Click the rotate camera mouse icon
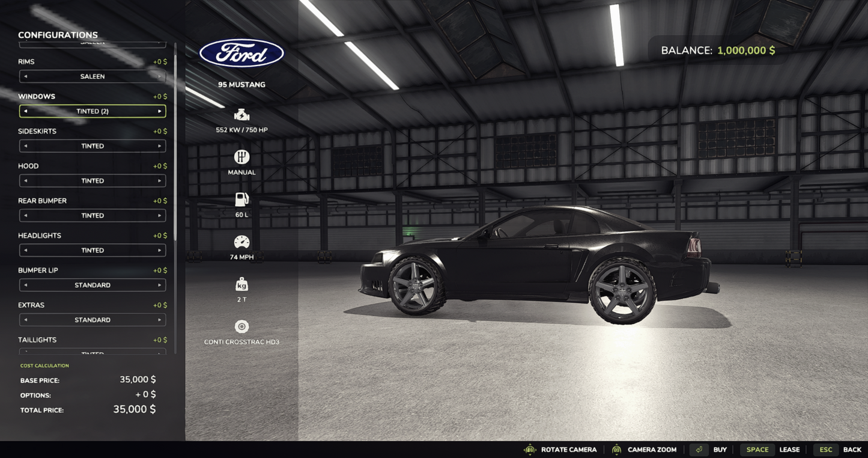 coord(530,449)
